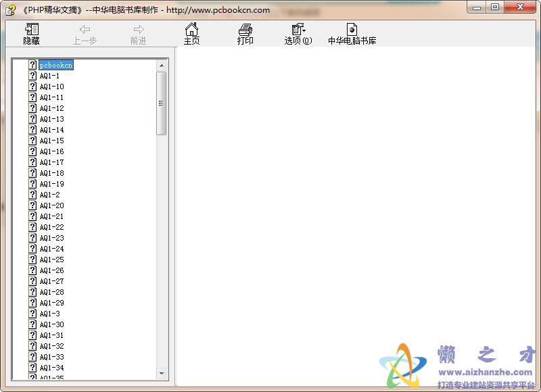Open topic AQ1-13
541x392 pixels.
pyautogui.click(x=52, y=119)
